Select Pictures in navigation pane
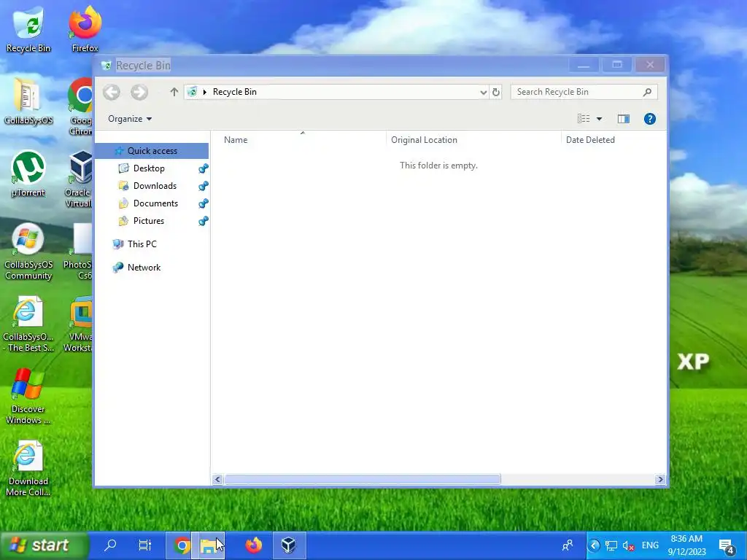The width and height of the screenshot is (747, 560). click(x=149, y=221)
